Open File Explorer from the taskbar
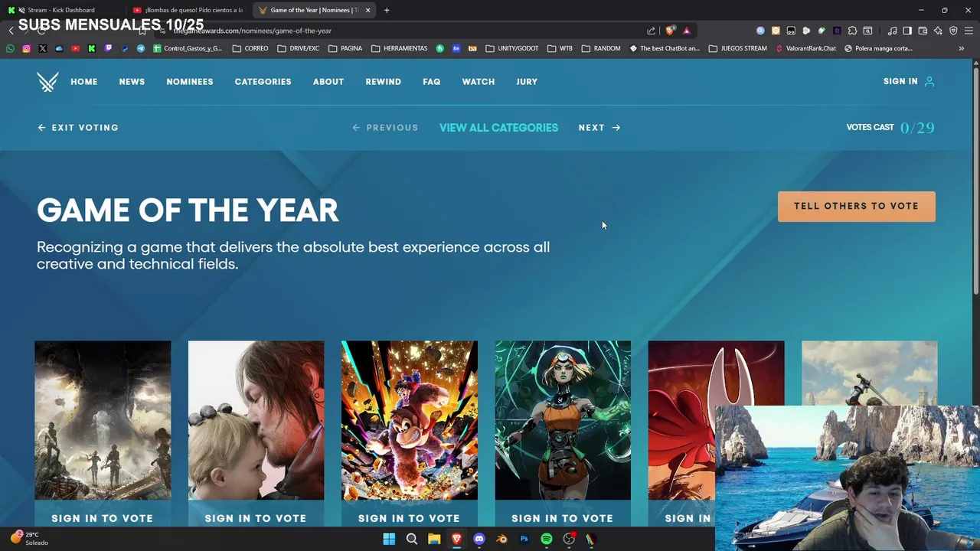980x551 pixels. [x=434, y=539]
